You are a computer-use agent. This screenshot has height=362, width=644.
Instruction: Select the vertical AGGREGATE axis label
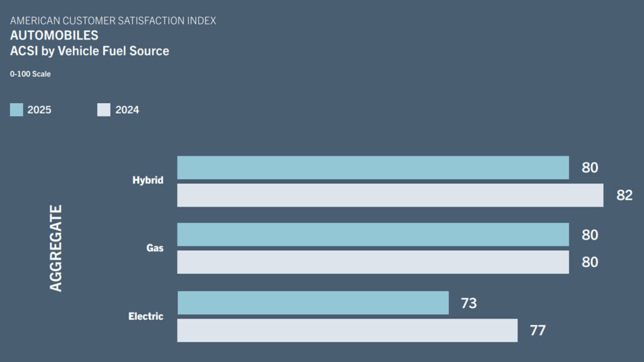pyautogui.click(x=56, y=248)
